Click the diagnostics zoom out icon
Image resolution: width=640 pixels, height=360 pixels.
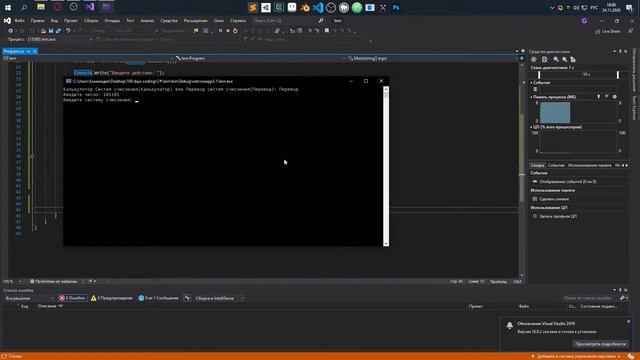tap(564, 60)
